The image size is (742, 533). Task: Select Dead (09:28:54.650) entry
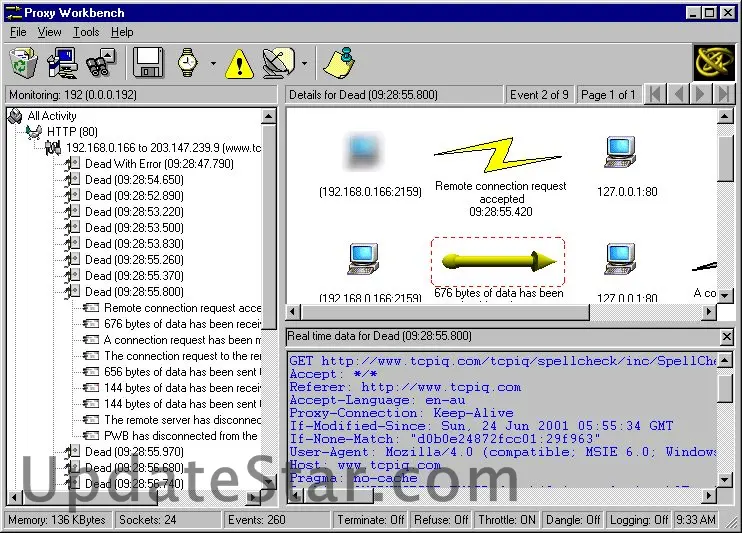134,180
